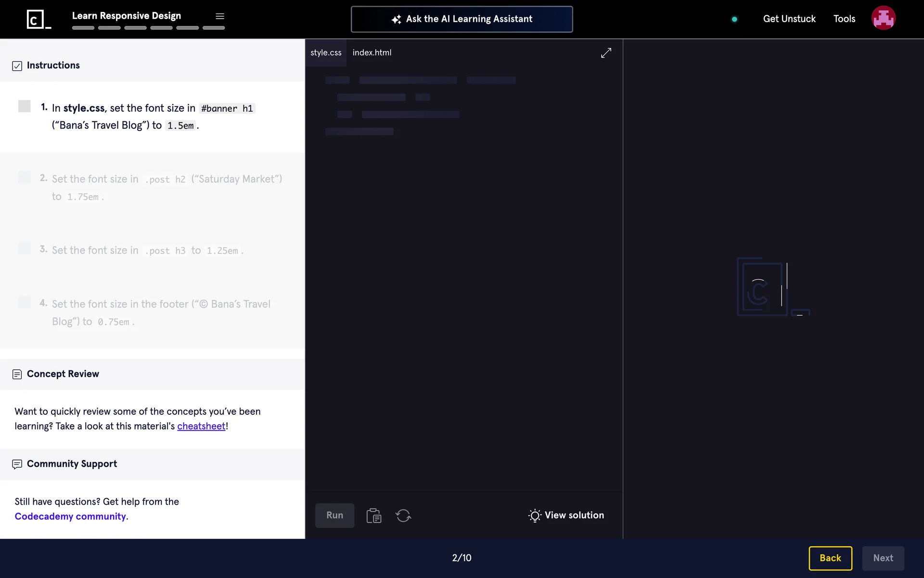Image resolution: width=924 pixels, height=578 pixels.
Task: Open the Get Unstuck dropdown
Action: 789,19
